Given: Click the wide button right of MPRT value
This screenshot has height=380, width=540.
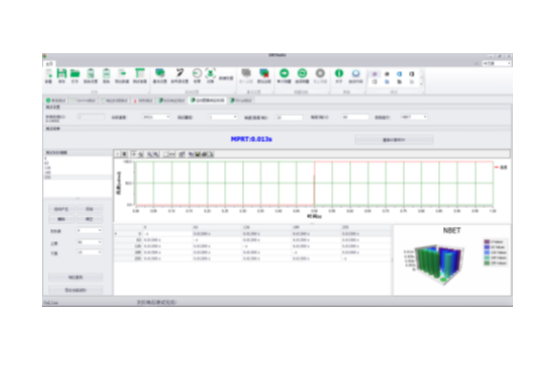Looking at the screenshot, I should click(x=394, y=140).
